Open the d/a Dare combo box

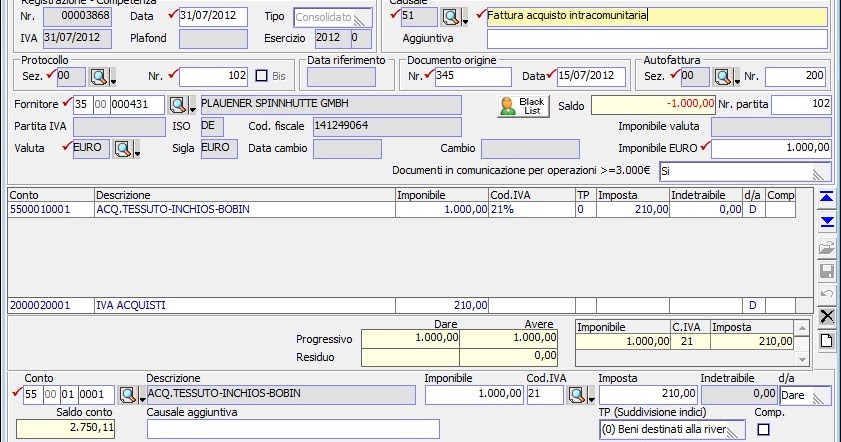[805, 396]
